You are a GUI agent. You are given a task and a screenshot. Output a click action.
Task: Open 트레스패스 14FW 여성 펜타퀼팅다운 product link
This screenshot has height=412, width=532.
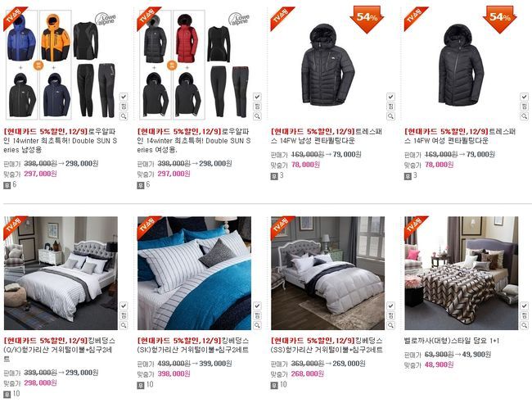point(460,136)
